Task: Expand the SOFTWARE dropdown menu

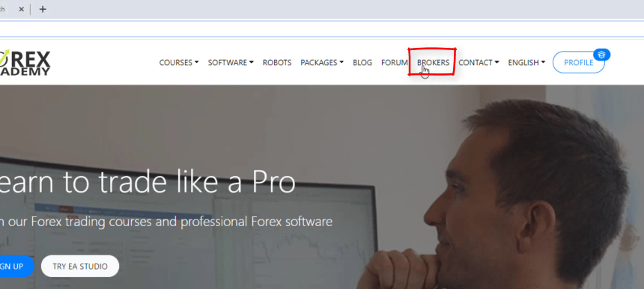Action: (231, 62)
